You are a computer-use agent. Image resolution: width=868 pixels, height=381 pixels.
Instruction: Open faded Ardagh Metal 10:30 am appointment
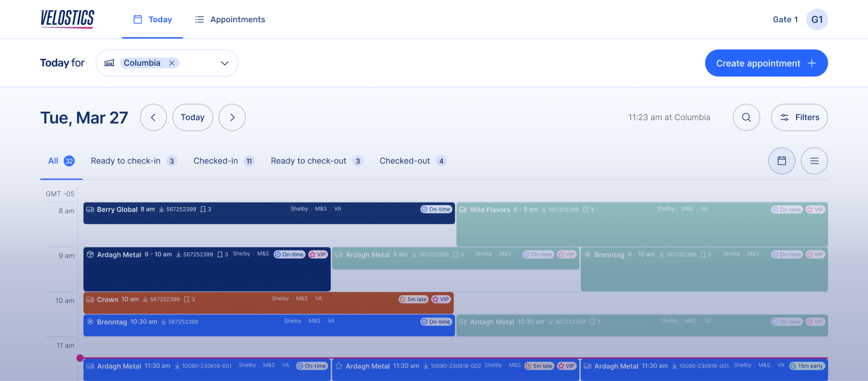[642, 325]
